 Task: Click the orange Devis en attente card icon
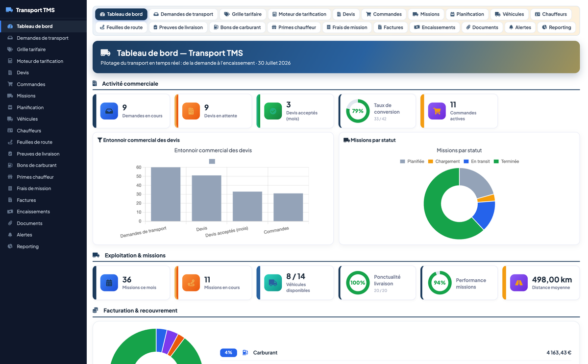coord(191,111)
